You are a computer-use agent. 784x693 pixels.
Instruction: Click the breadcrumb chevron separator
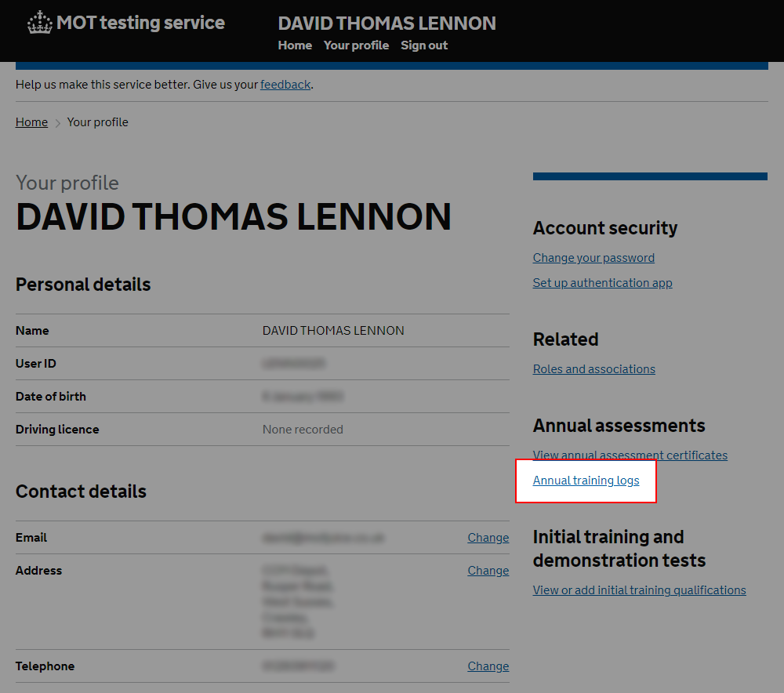coord(57,123)
